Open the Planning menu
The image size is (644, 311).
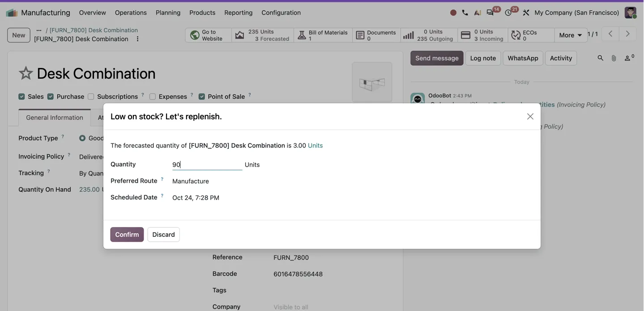click(168, 13)
